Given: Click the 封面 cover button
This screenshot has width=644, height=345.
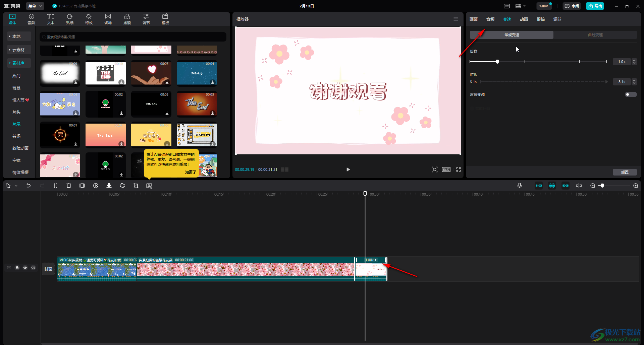Looking at the screenshot, I should click(x=48, y=269).
